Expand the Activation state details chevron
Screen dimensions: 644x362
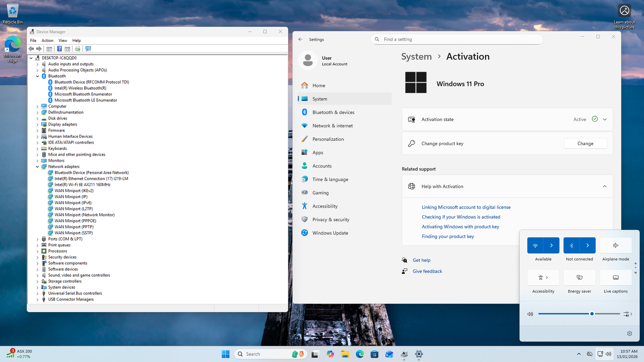point(605,119)
